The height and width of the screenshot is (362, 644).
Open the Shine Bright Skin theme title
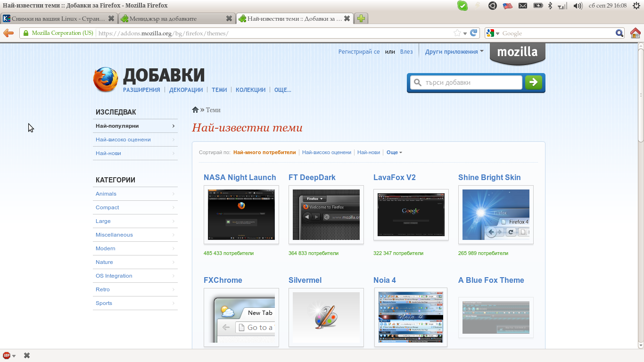489,177
